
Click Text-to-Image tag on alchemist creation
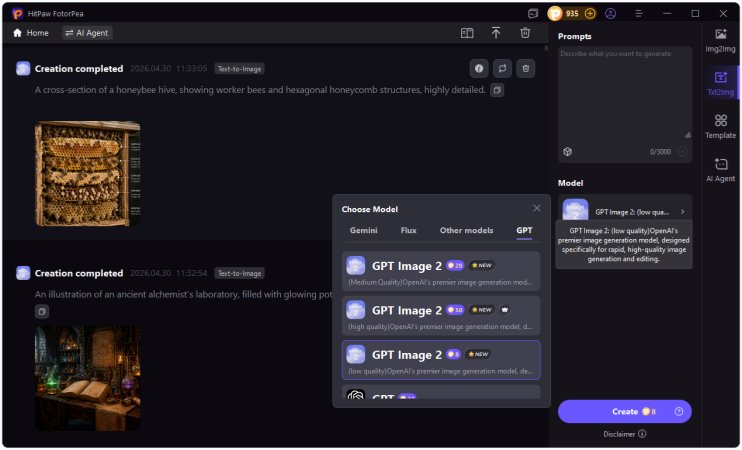tap(239, 273)
